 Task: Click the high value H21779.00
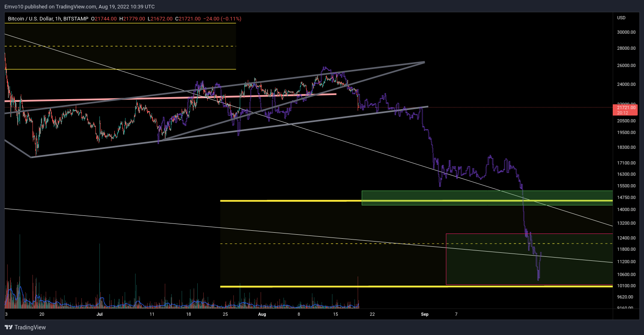132,18
